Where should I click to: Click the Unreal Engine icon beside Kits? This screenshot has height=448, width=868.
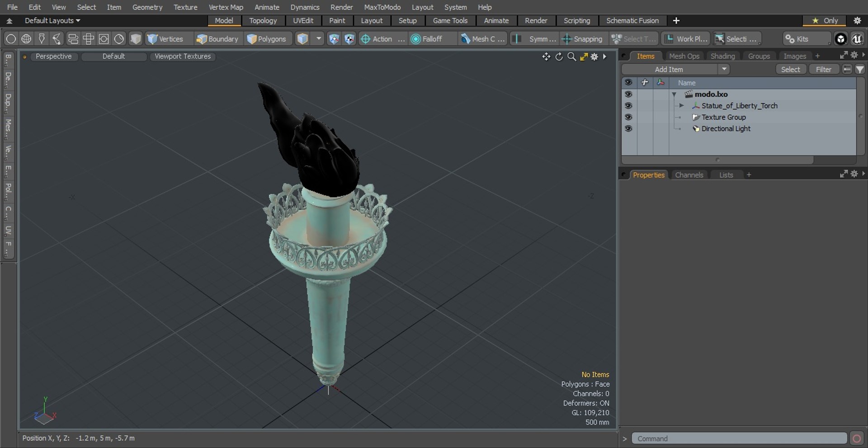(857, 39)
